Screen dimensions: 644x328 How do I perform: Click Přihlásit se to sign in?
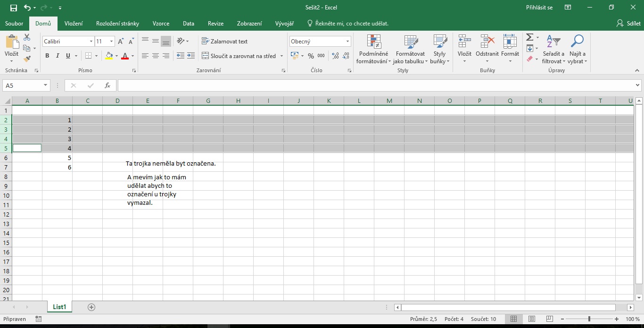tap(539, 8)
